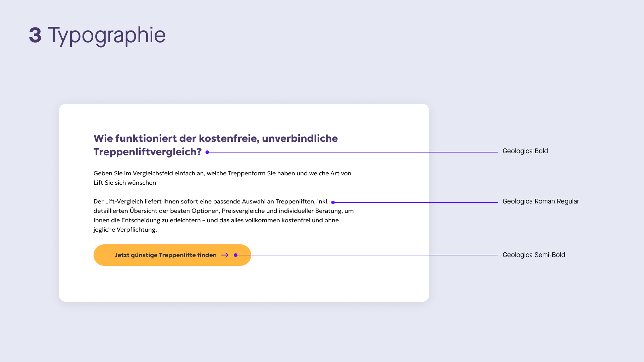
Task: Click the heading 'Wie funktioniert der kostenfreie, unverbindliche'
Action: (216, 138)
